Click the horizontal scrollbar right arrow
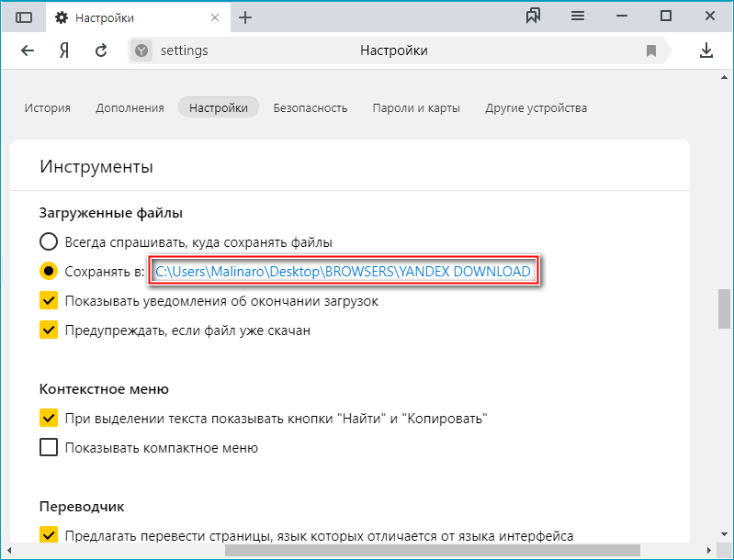The image size is (734, 560). pos(708,550)
